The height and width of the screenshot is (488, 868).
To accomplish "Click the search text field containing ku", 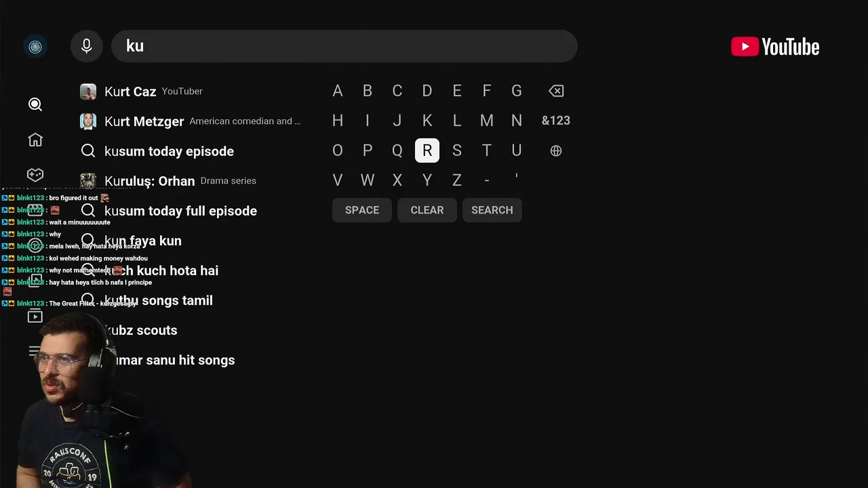I will point(344,46).
